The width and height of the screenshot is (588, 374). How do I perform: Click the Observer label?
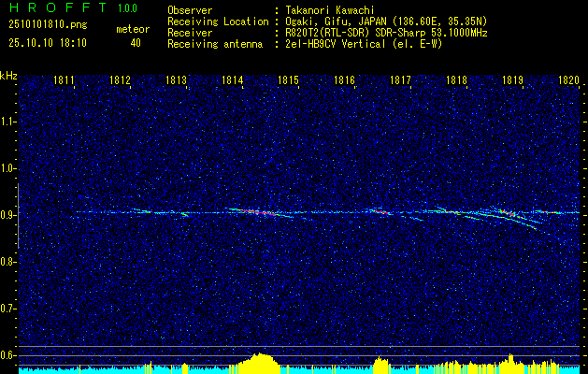click(190, 10)
